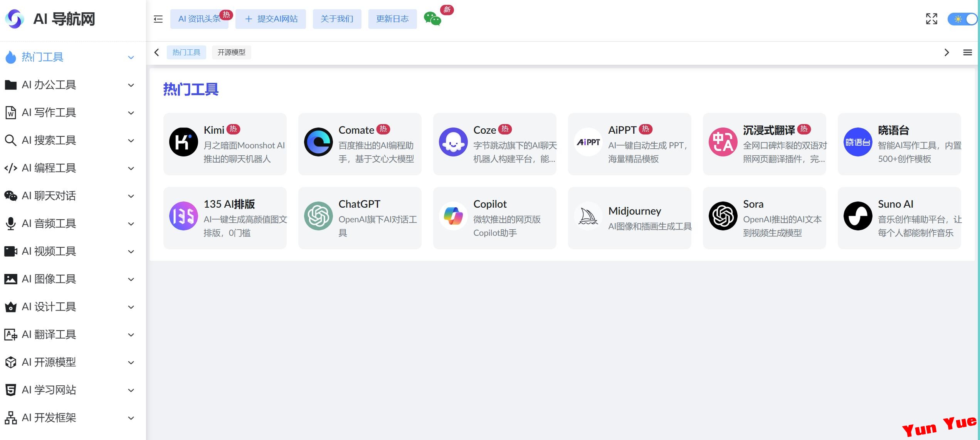Click the translate icon for AI 翻译工具

[11, 334]
